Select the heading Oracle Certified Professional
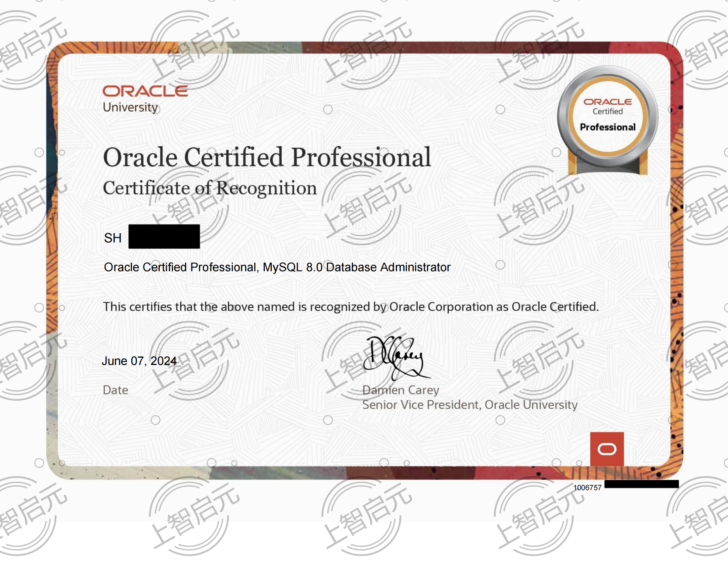This screenshot has height=563, width=728. click(x=267, y=157)
